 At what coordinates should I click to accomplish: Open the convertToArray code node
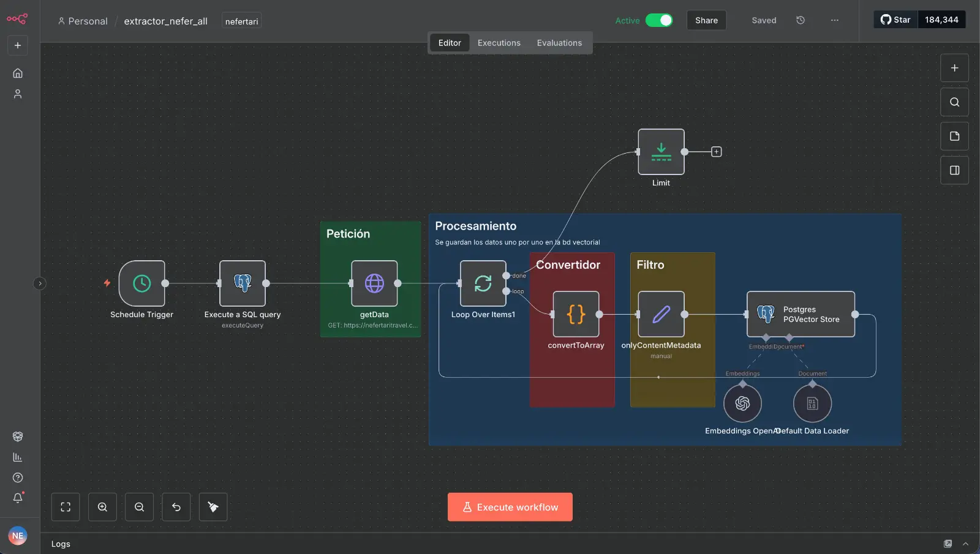(576, 314)
